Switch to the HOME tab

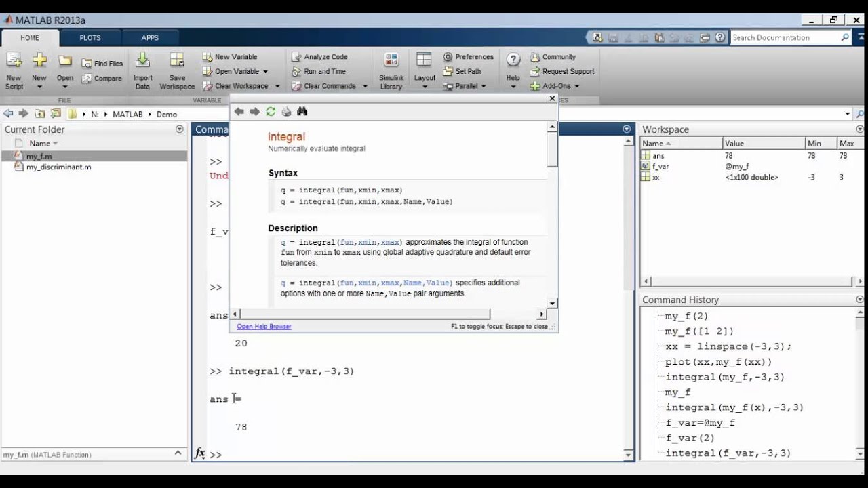[29, 37]
